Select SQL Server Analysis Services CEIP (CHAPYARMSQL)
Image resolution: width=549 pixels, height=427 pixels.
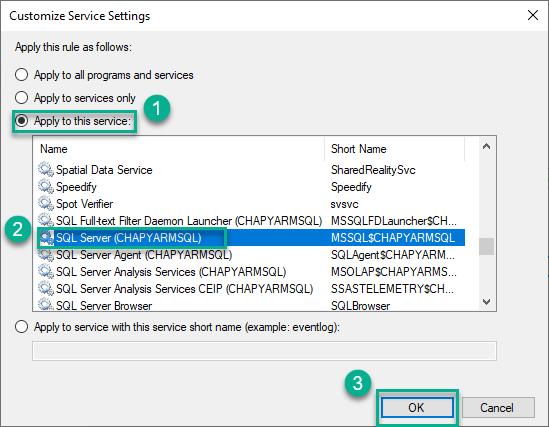coord(185,289)
